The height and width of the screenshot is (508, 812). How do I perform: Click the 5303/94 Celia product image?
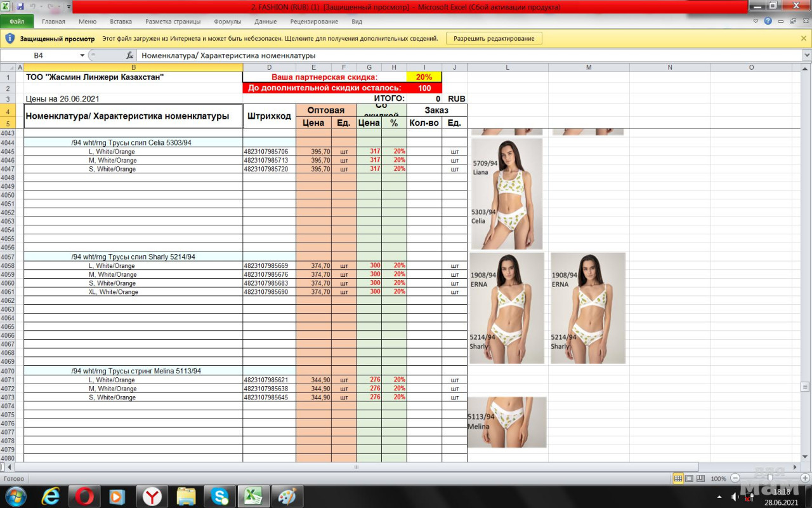pos(506,194)
